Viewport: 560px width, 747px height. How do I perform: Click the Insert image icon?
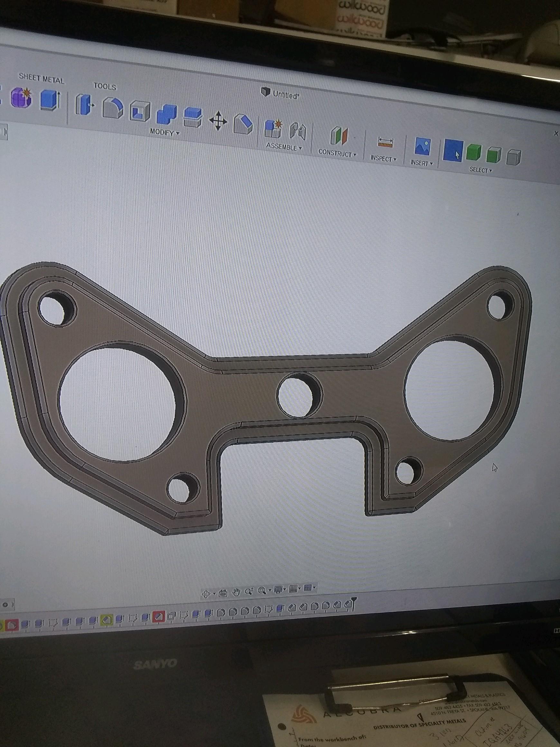coord(422,146)
